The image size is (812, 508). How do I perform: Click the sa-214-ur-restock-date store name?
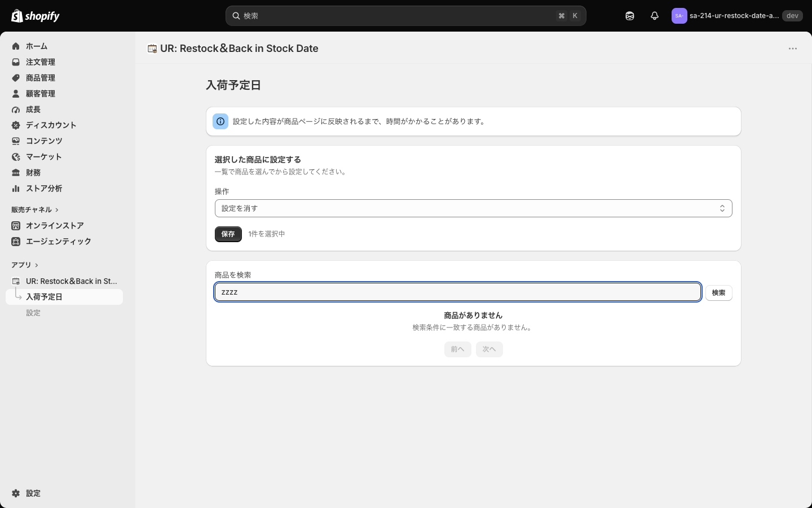pos(734,16)
